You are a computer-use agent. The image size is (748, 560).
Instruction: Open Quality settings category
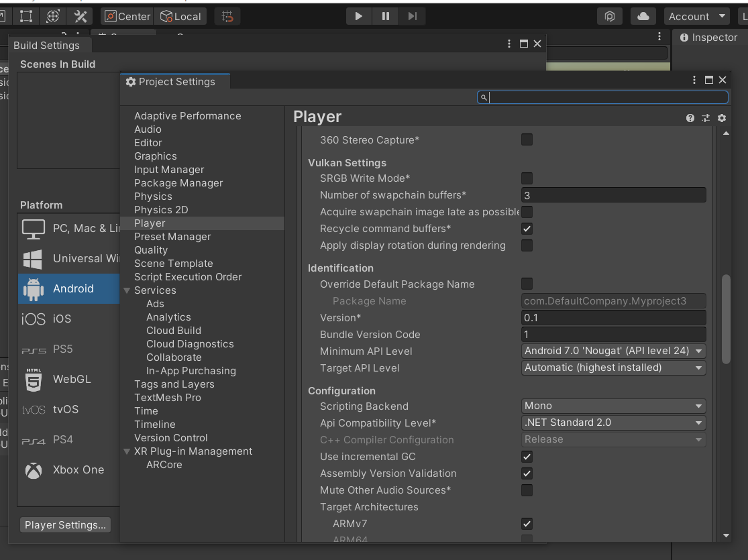tap(151, 250)
